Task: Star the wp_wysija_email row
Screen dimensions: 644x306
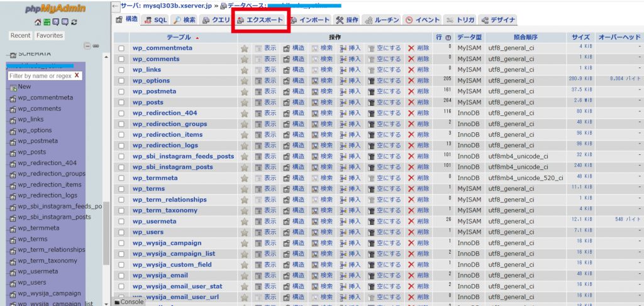Action: coord(245,276)
